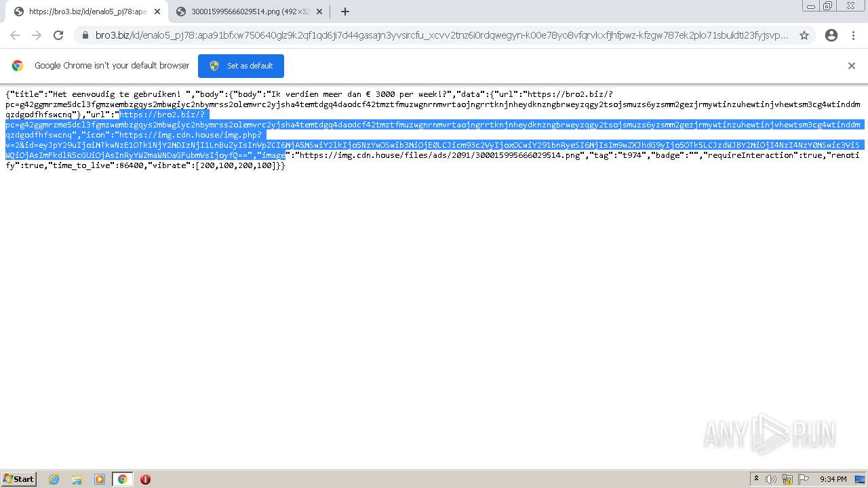Launch Internet Explorer from taskbar
Viewport: 868px width, 488px height.
54,479
